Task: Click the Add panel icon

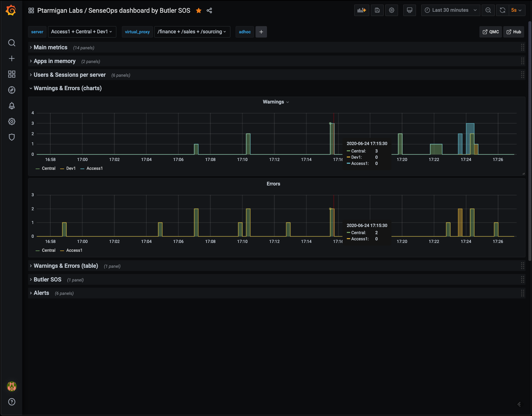Action: pos(361,10)
